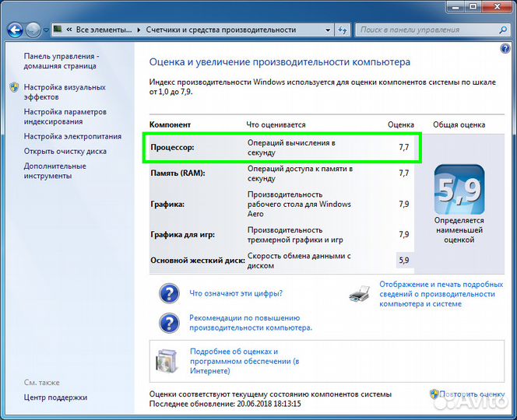The height and width of the screenshot is (420, 517).
Task: Refresh the page with the refresh button
Action: 343,30
